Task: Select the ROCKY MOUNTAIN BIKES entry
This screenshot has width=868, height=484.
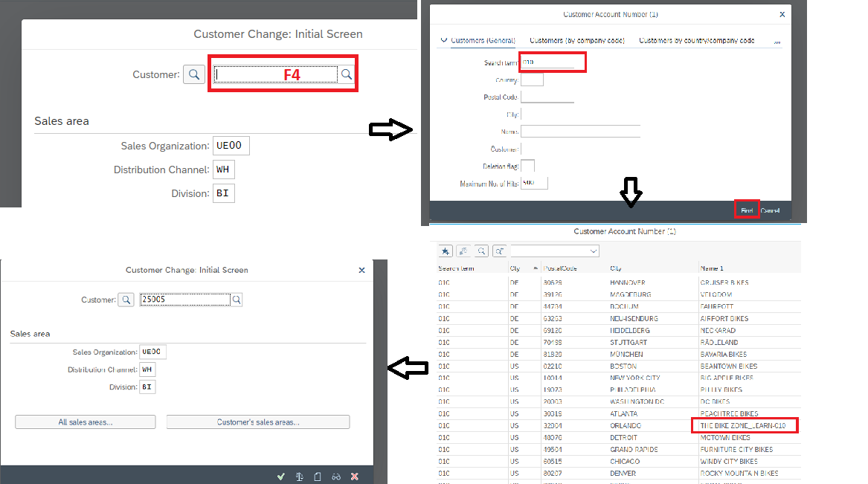Action: point(739,474)
